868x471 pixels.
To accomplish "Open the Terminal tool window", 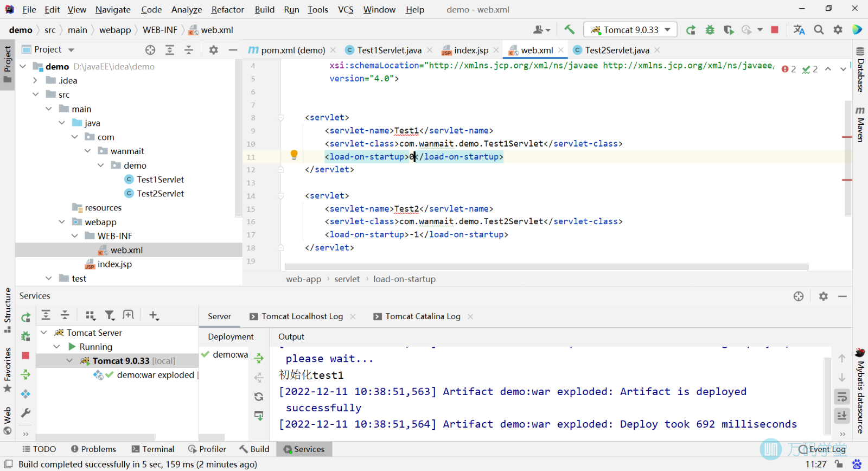I will click(x=153, y=449).
